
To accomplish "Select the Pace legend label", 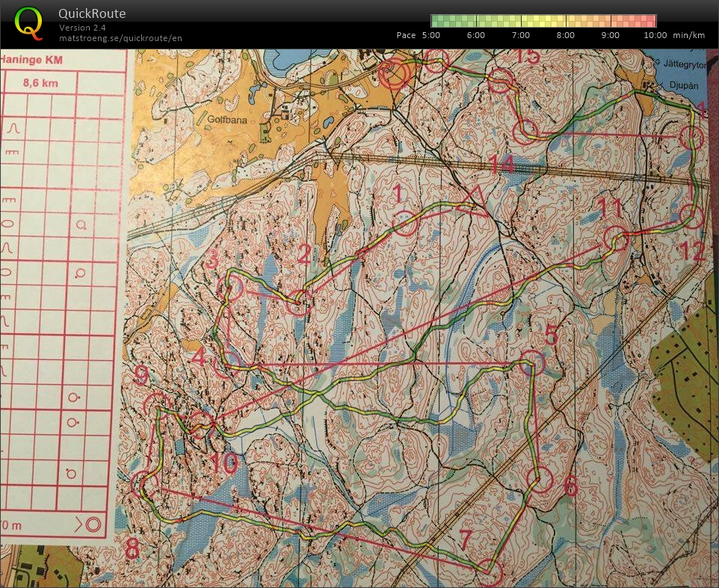I will pos(407,35).
